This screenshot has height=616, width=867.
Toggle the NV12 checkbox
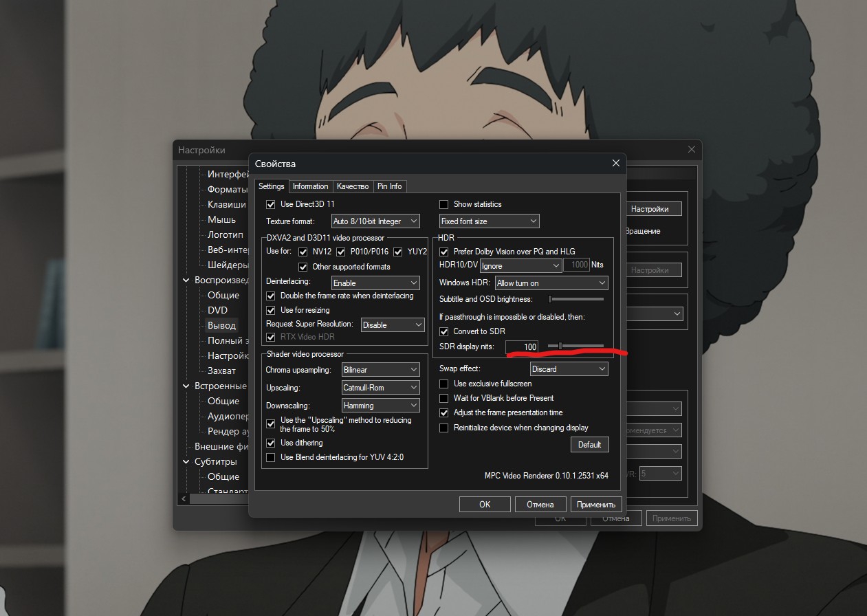coord(303,252)
